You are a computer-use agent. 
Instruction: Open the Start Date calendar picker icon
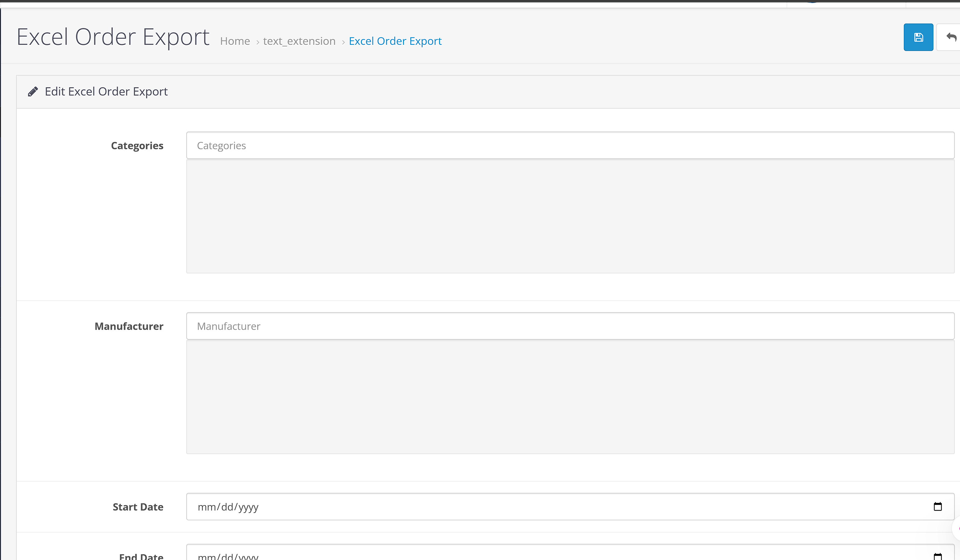tap(937, 506)
